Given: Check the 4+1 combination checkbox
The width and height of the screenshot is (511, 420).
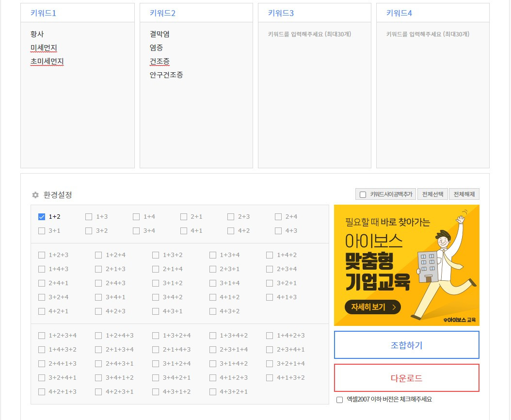Looking at the screenshot, I should 184,231.
